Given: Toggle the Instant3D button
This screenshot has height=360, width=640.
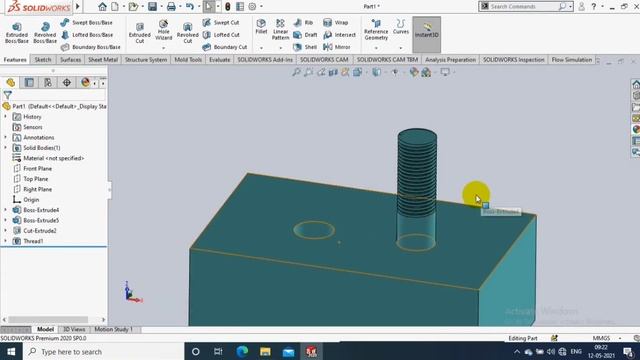Looking at the screenshot, I should 427,34.
